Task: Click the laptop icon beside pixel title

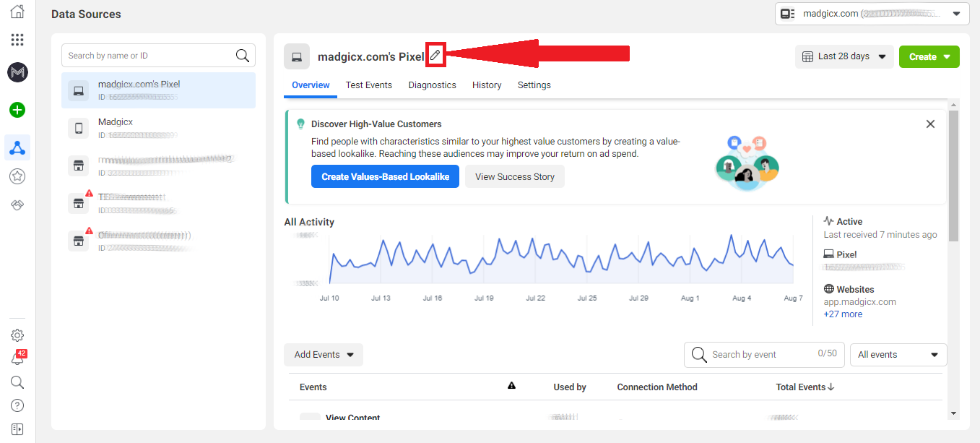Action: click(297, 56)
